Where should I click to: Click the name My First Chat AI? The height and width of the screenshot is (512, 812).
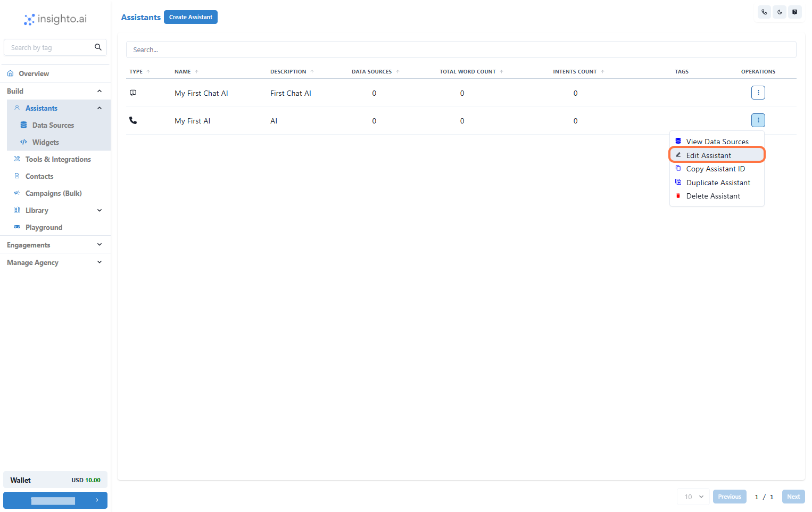(201, 93)
